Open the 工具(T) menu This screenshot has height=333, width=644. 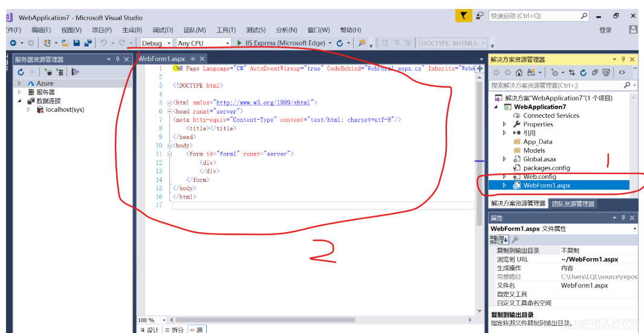(226, 30)
